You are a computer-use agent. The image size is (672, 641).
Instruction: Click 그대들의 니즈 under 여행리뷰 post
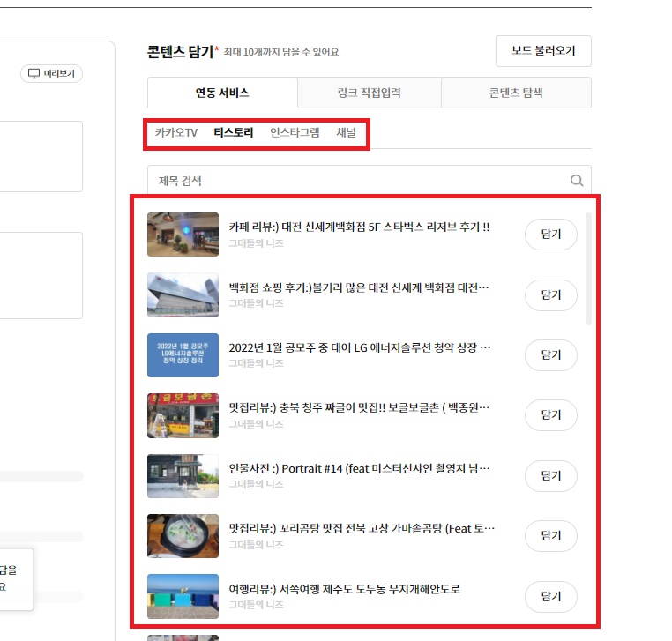pos(256,605)
